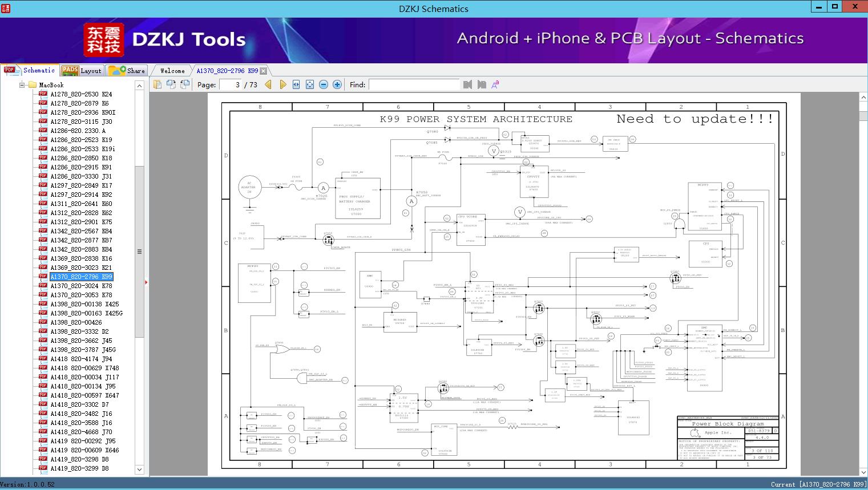Open A1419_820-3299 D8 schematic

click(79, 468)
